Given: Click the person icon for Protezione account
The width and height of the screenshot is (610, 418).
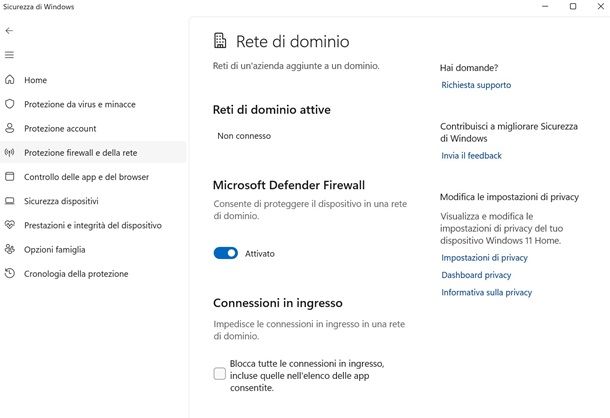Looking at the screenshot, I should coord(10,128).
